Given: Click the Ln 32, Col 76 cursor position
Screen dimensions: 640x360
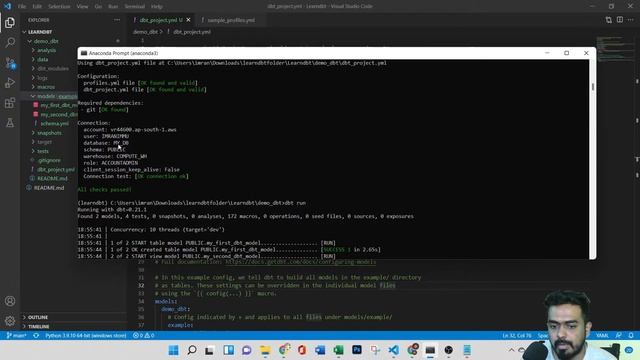Looking at the screenshot, I should click(x=517, y=336).
